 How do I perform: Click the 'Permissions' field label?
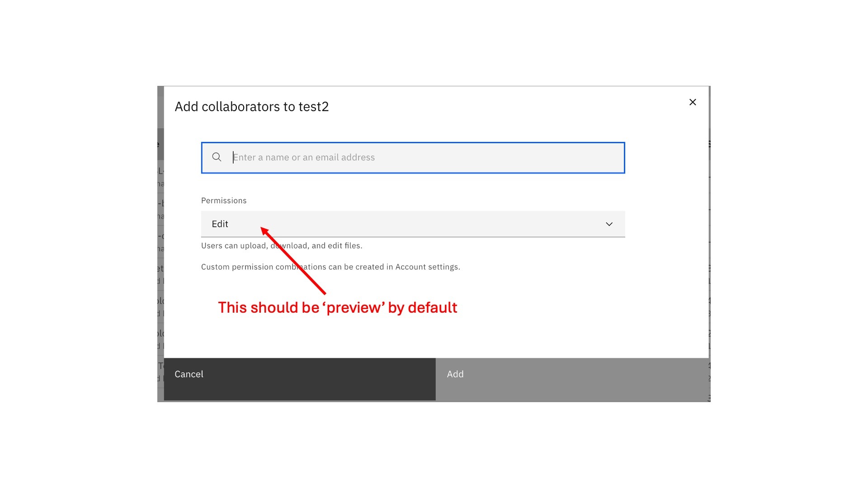(224, 201)
